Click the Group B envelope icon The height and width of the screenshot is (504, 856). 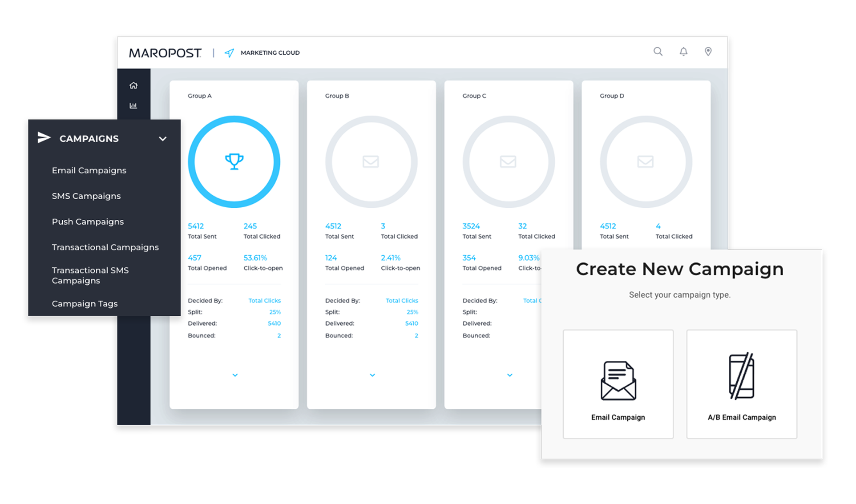click(x=371, y=161)
